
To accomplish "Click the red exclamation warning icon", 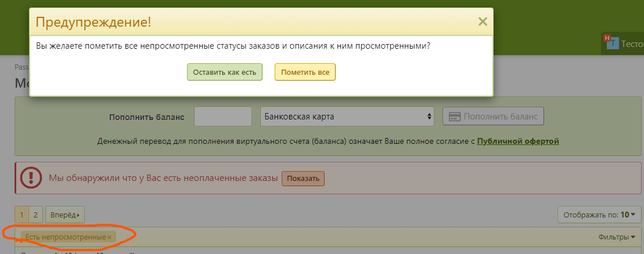I will 31,178.
